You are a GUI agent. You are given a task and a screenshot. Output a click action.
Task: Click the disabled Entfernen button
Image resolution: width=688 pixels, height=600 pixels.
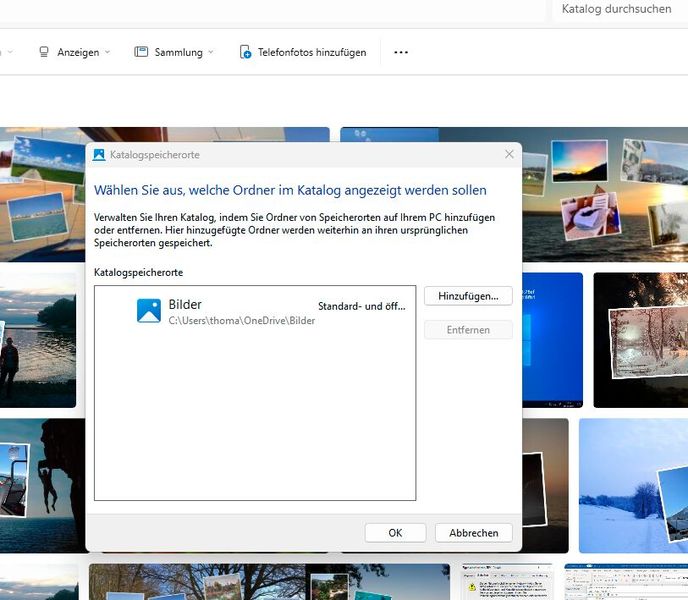(x=468, y=330)
